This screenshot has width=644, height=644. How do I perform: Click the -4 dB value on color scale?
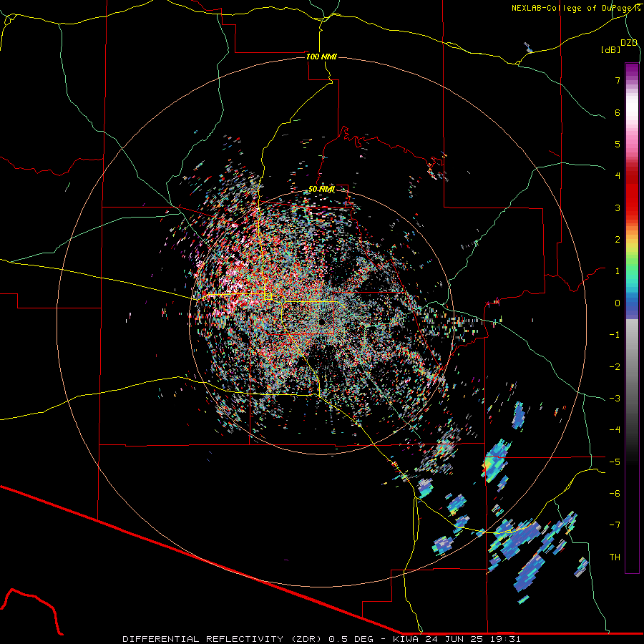pos(615,429)
